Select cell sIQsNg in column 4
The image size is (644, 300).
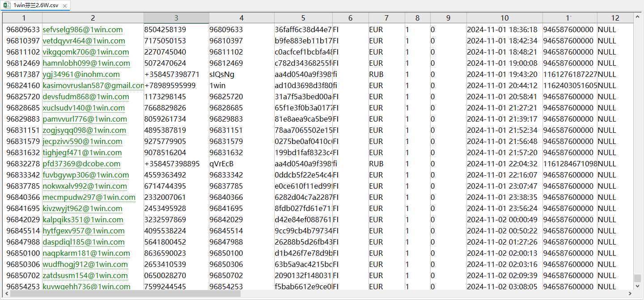241,74
